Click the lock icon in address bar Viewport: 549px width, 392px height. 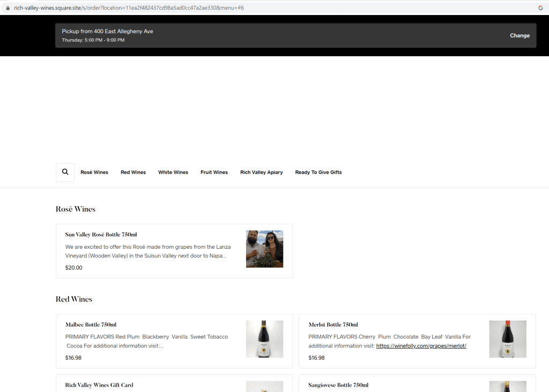pos(8,8)
